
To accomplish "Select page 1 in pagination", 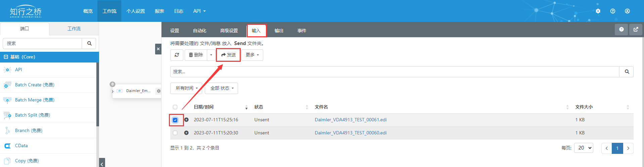I will point(617,148).
